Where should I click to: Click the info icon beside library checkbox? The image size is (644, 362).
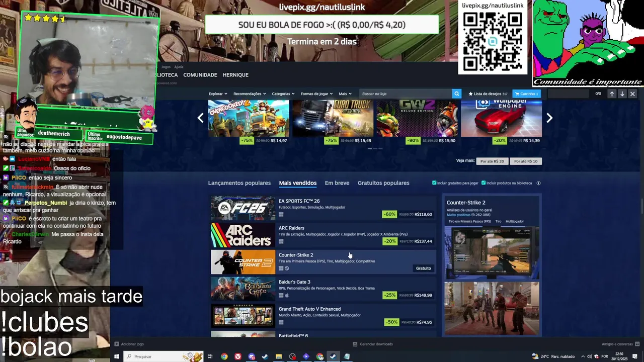538,183
